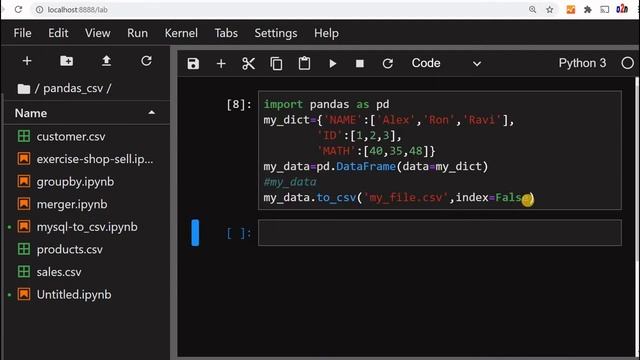Reload the page with browser refresh button
This screenshot has height=360, width=640.
[x=18, y=9]
